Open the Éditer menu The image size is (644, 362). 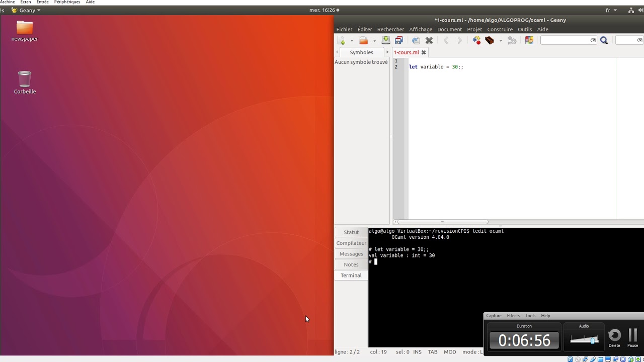365,30
